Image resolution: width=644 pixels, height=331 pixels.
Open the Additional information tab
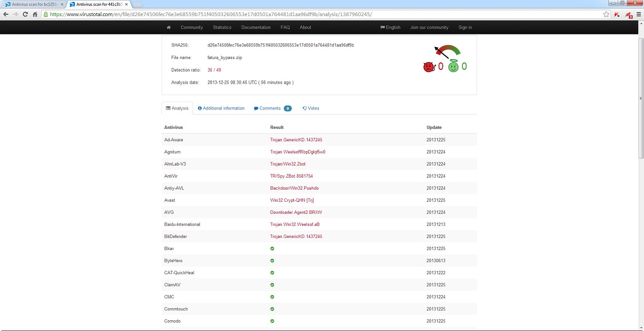[x=221, y=108]
